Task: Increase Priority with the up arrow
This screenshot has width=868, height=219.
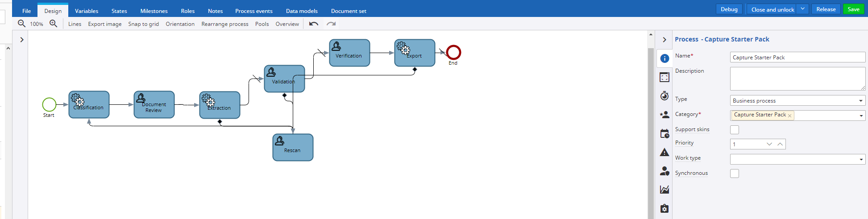Action: pos(780,144)
